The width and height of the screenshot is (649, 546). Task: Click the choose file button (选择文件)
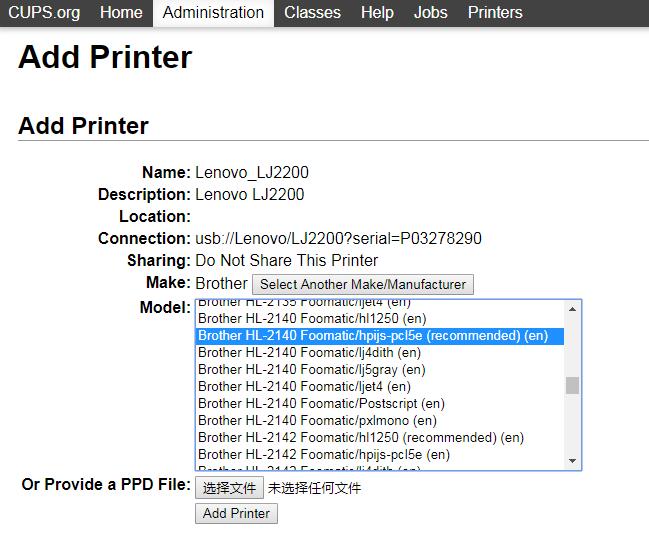point(229,488)
